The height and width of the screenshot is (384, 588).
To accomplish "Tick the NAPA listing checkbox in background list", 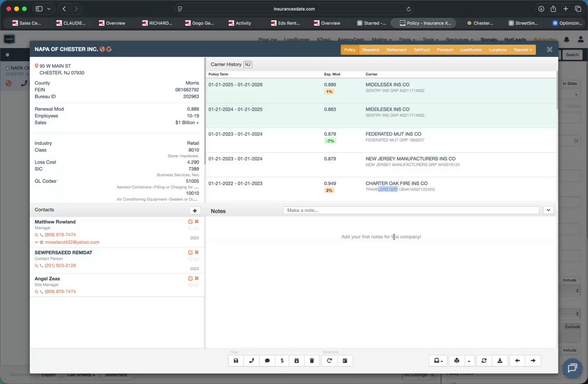I will pos(7,68).
